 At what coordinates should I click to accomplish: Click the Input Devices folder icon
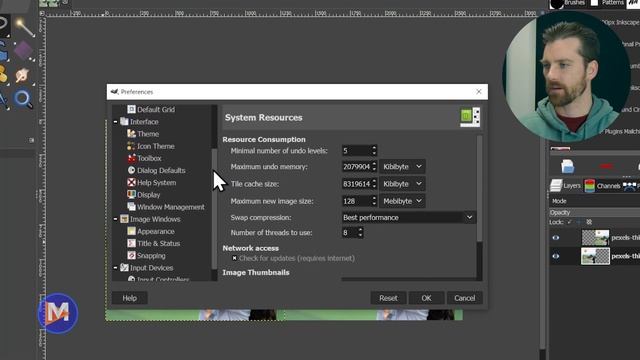click(124, 268)
